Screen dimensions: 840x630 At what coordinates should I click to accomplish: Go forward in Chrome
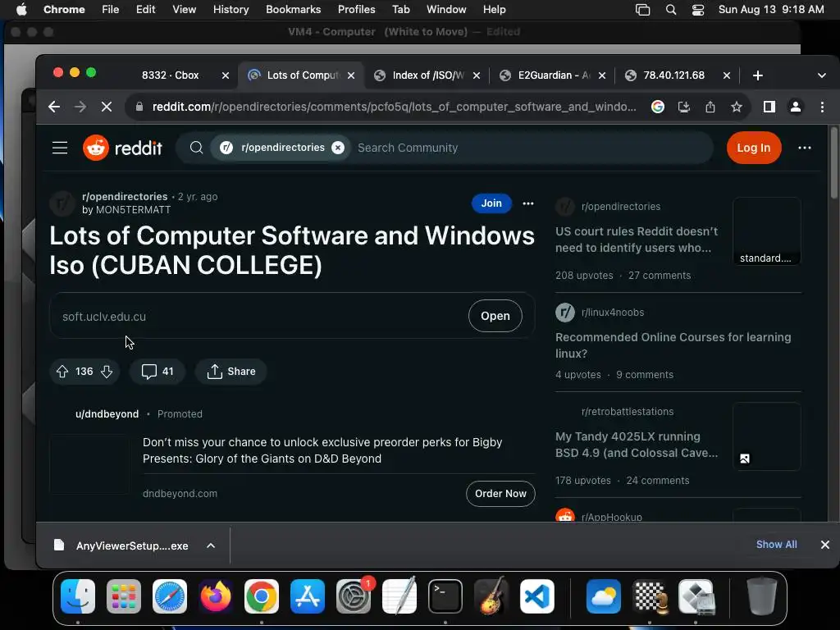tap(80, 107)
